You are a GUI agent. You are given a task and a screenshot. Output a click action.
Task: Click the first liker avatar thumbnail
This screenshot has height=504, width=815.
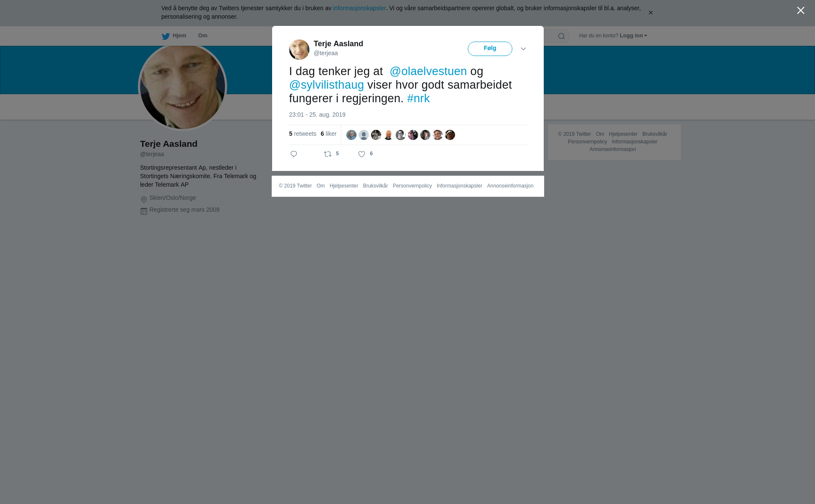pos(351,135)
